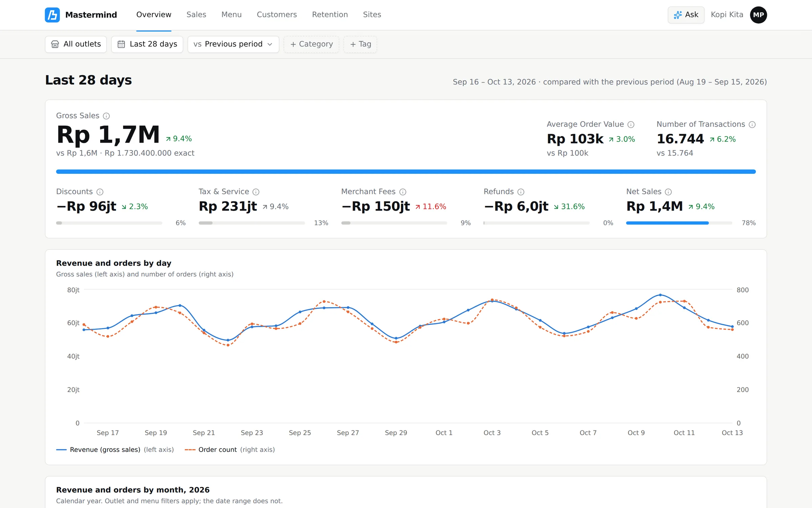Show info tooltip for Tax & Service
The height and width of the screenshot is (508, 812).
click(256, 192)
